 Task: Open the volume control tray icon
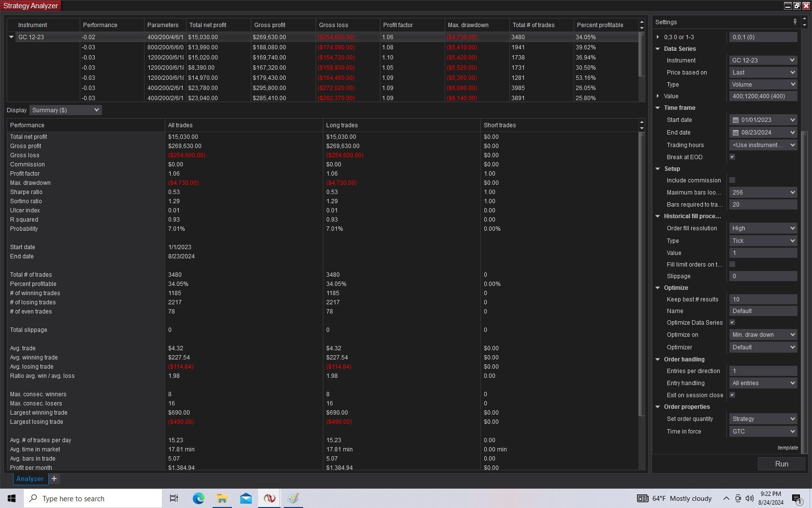750,498
